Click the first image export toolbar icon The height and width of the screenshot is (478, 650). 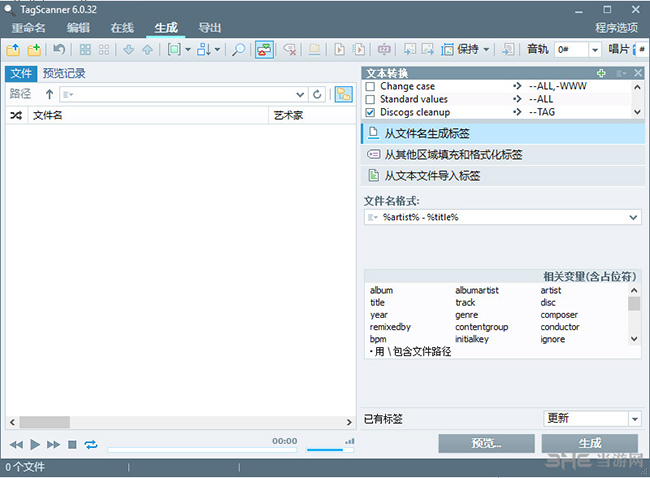410,50
